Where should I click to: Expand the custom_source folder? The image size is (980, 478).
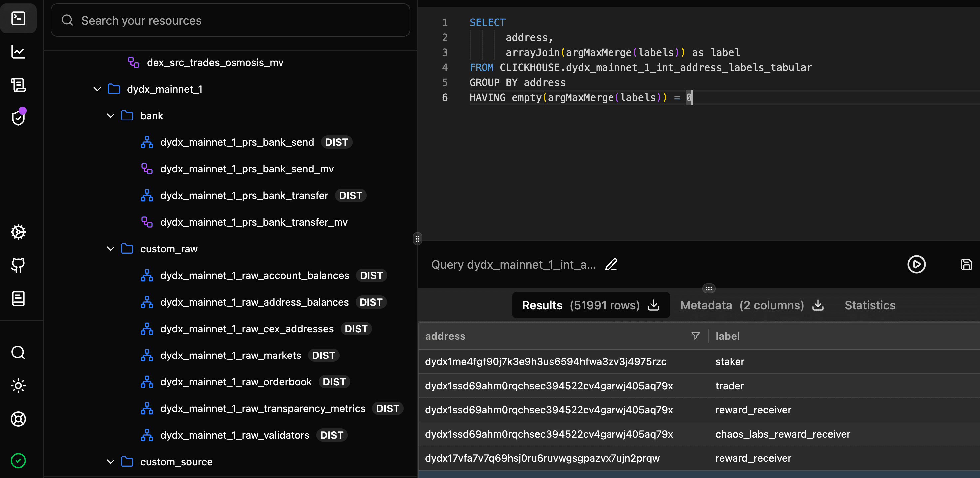tap(110, 462)
